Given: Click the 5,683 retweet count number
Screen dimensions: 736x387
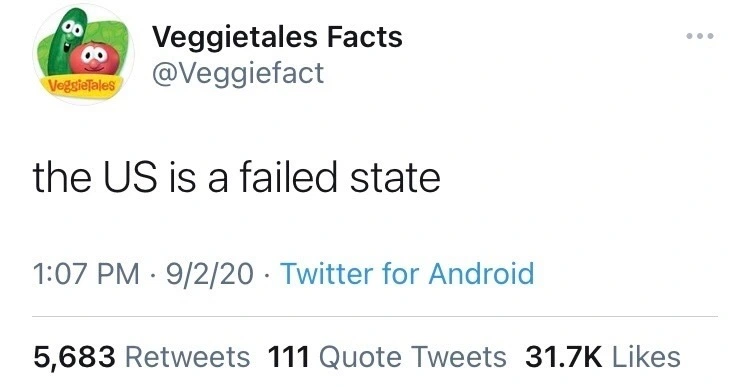Looking at the screenshot, I should pos(74,357).
